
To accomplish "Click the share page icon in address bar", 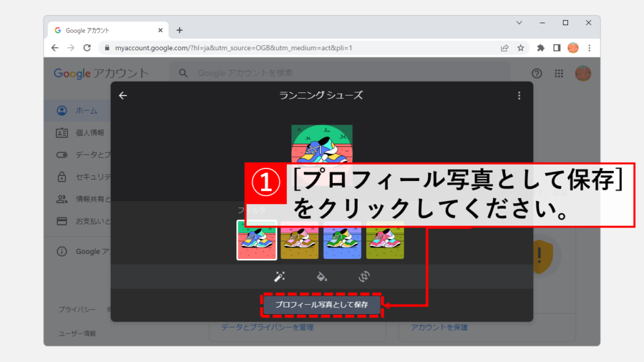I will tap(504, 48).
